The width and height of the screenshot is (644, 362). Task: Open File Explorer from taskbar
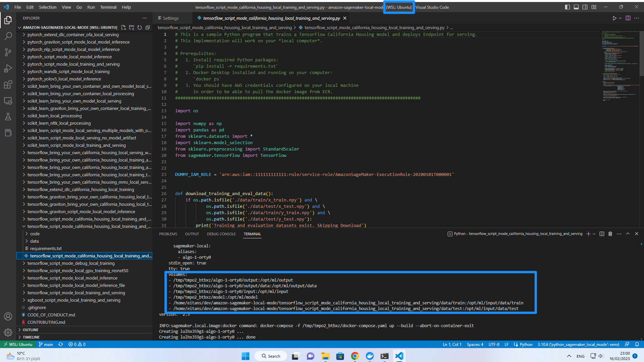(x=325, y=356)
